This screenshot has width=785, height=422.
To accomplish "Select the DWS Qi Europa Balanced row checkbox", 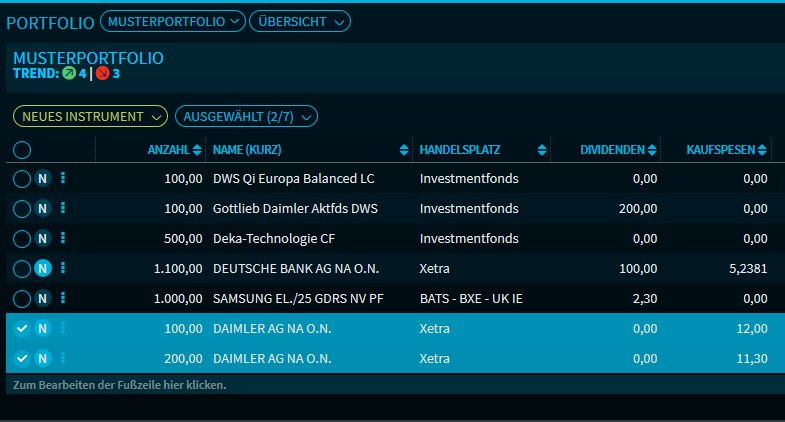I will pyautogui.click(x=22, y=179).
